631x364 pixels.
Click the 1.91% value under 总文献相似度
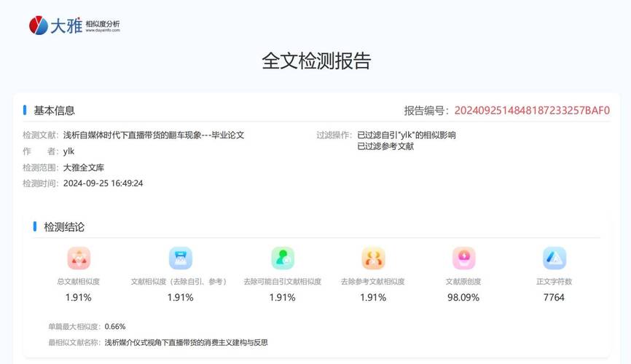click(79, 297)
